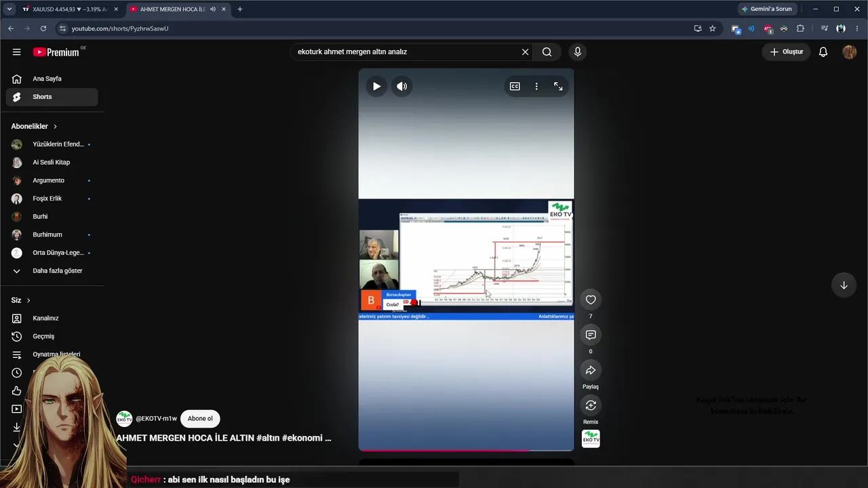Toggle closed captions on the Short
This screenshot has width=868, height=488.
point(515,86)
